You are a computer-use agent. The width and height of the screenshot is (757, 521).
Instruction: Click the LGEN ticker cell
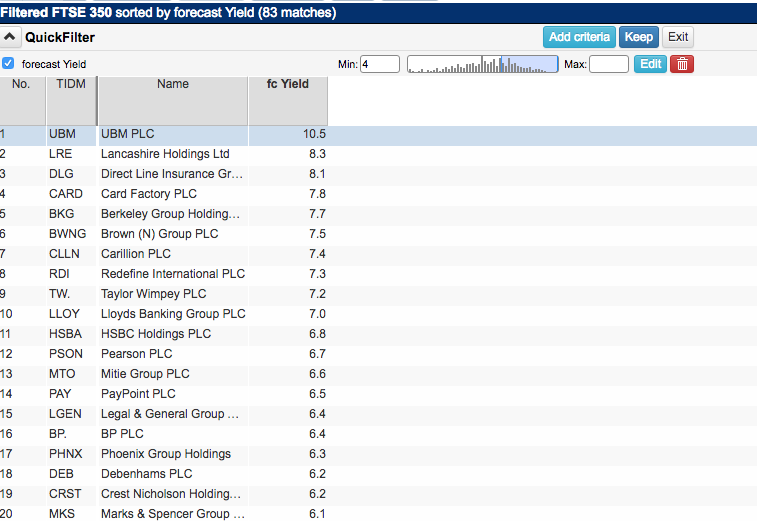coord(71,414)
